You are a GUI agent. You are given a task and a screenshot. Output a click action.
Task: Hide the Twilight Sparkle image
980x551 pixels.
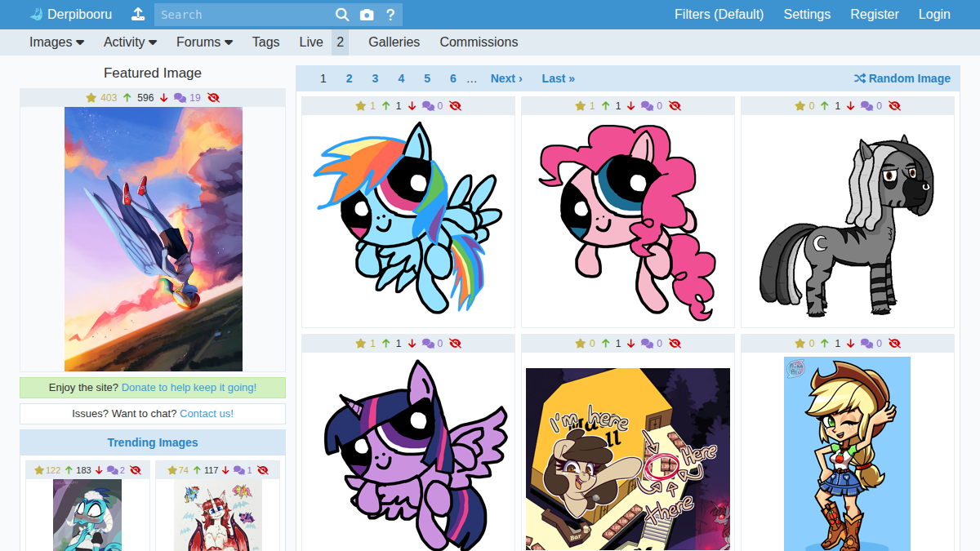click(x=455, y=344)
